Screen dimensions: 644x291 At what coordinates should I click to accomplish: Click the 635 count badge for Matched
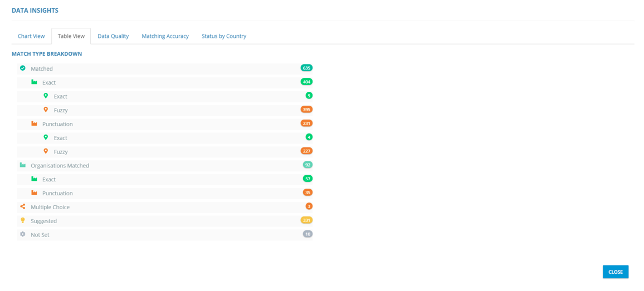click(x=306, y=68)
